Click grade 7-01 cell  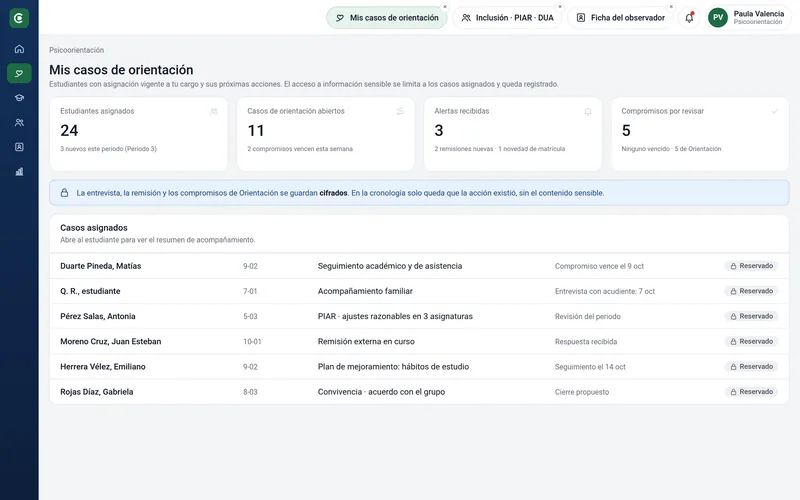[x=250, y=291]
